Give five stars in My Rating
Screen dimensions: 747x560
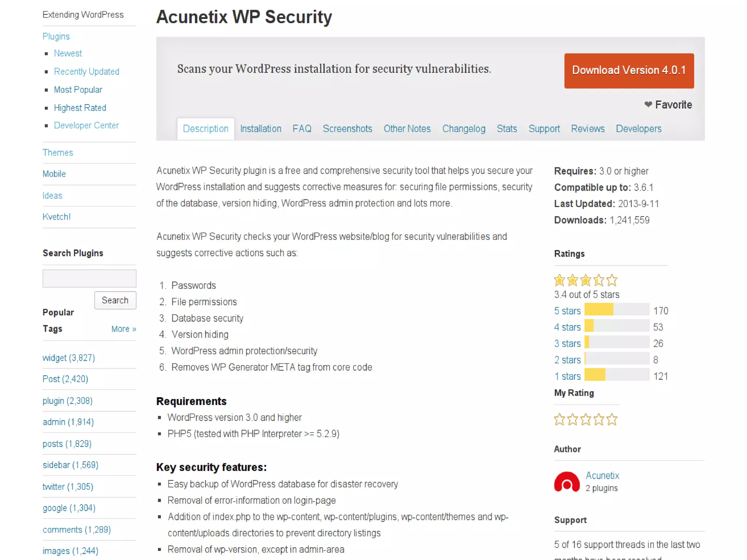pyautogui.click(x=612, y=420)
